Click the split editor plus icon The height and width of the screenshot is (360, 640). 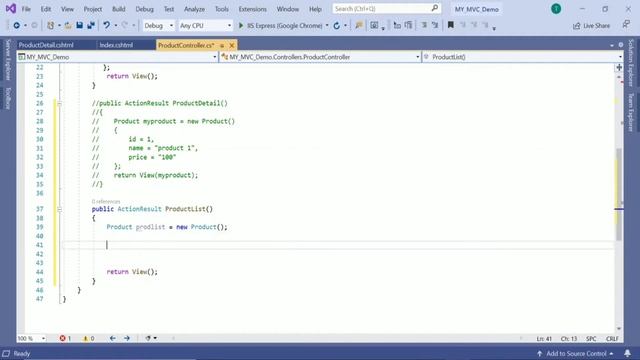(x=619, y=67)
